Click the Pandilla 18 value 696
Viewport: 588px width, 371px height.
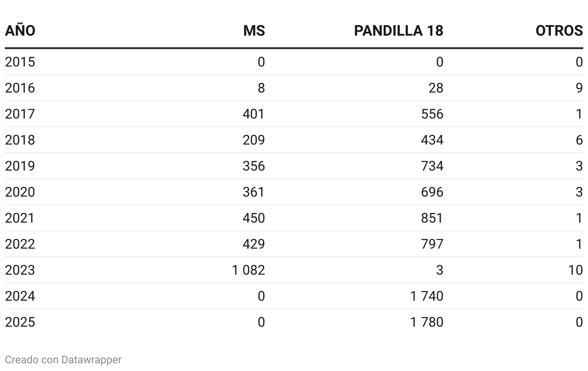point(432,192)
